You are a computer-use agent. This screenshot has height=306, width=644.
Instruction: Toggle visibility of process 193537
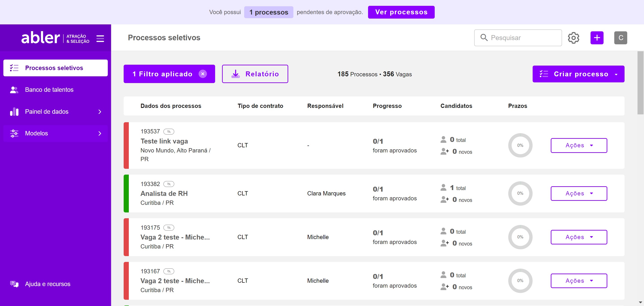pos(169,131)
